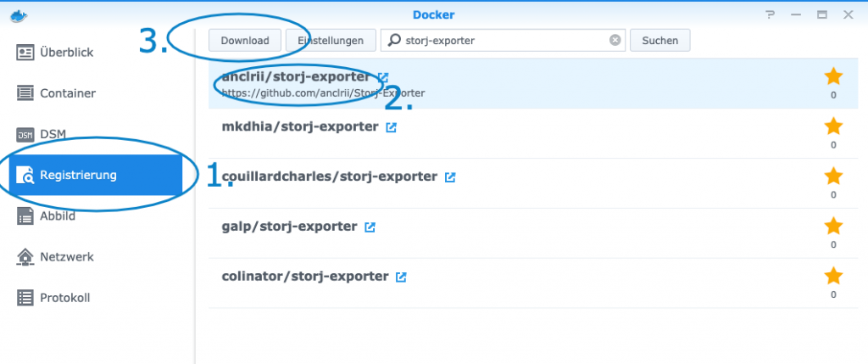This screenshot has height=364, width=868.
Task: Click the Protokoll log icon
Action: coord(25,298)
